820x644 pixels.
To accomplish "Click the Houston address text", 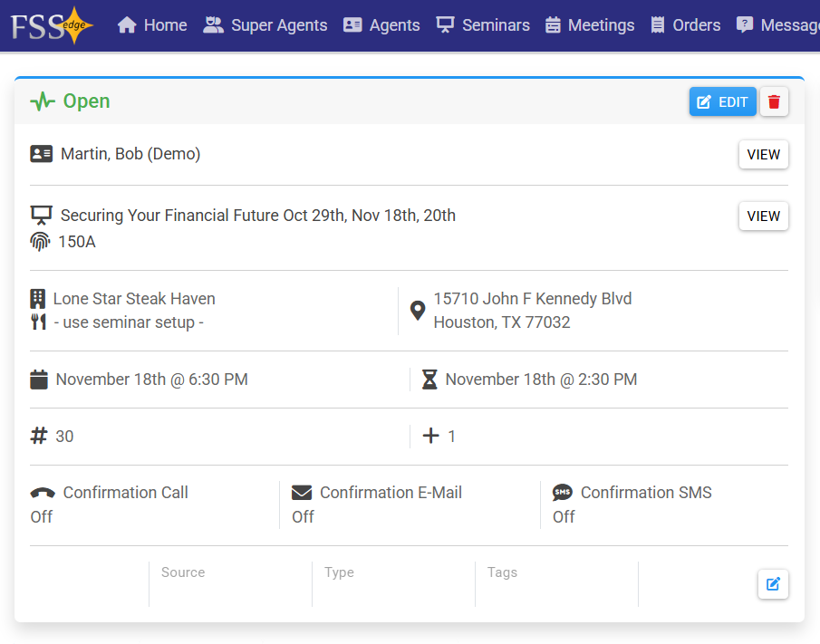I will click(501, 322).
